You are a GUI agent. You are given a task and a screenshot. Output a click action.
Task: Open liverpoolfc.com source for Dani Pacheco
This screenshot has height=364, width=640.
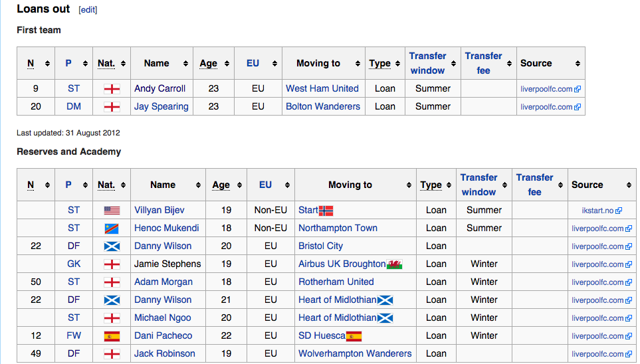[601, 336]
